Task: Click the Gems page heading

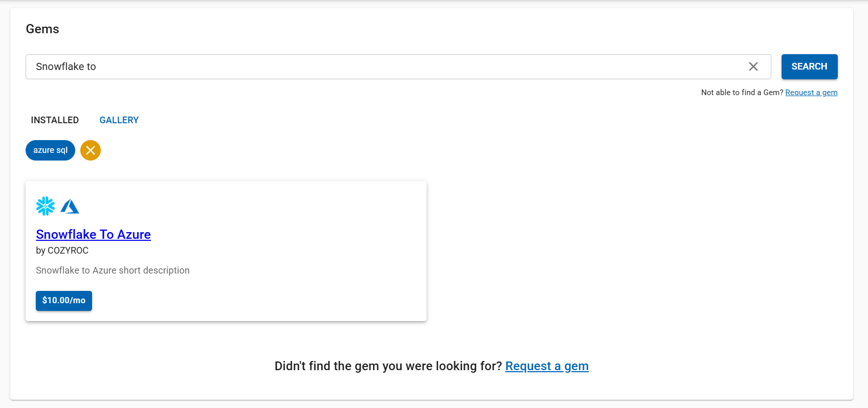Action: pos(42,29)
